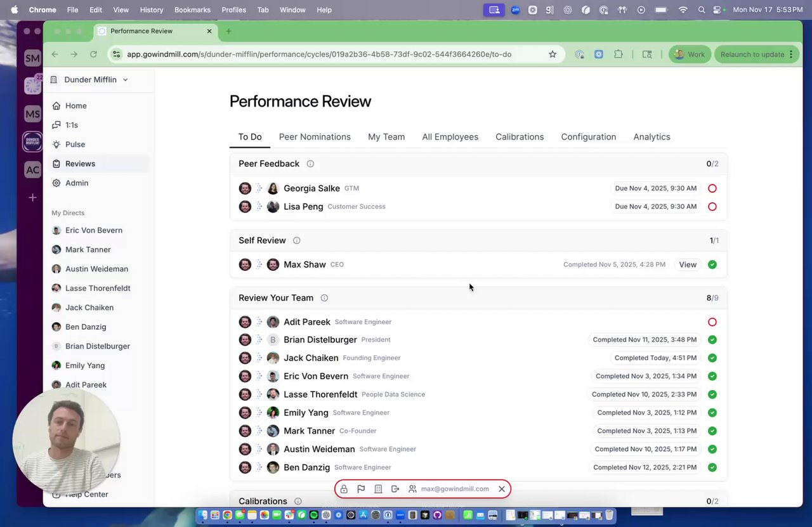Screen dimensions: 812x527
Task: Open the Calibrations tab
Action: (x=520, y=137)
